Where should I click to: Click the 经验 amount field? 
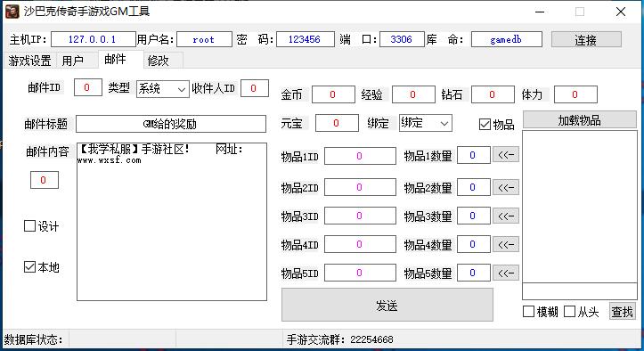(x=413, y=94)
